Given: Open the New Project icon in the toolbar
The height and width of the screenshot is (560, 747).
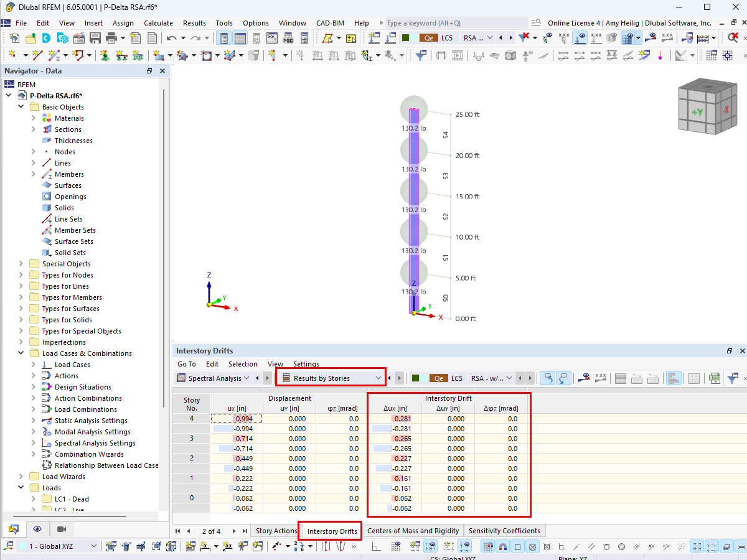Looking at the screenshot, I should pos(14,38).
